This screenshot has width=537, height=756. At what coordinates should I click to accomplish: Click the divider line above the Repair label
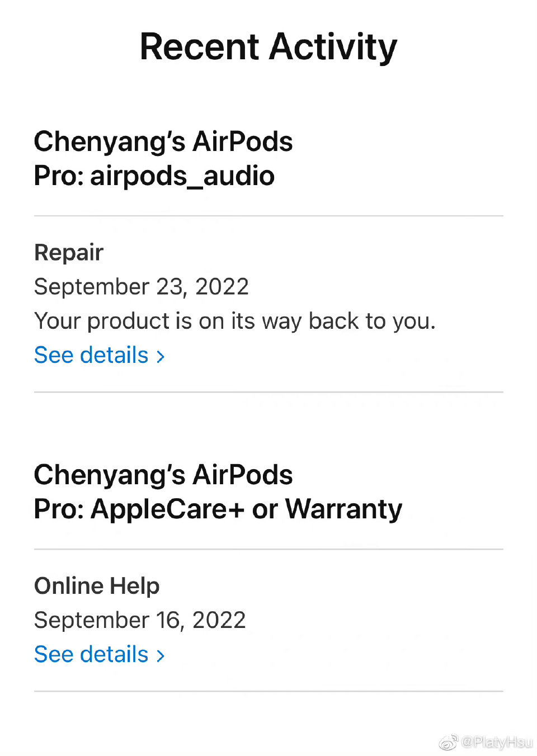tap(268, 216)
